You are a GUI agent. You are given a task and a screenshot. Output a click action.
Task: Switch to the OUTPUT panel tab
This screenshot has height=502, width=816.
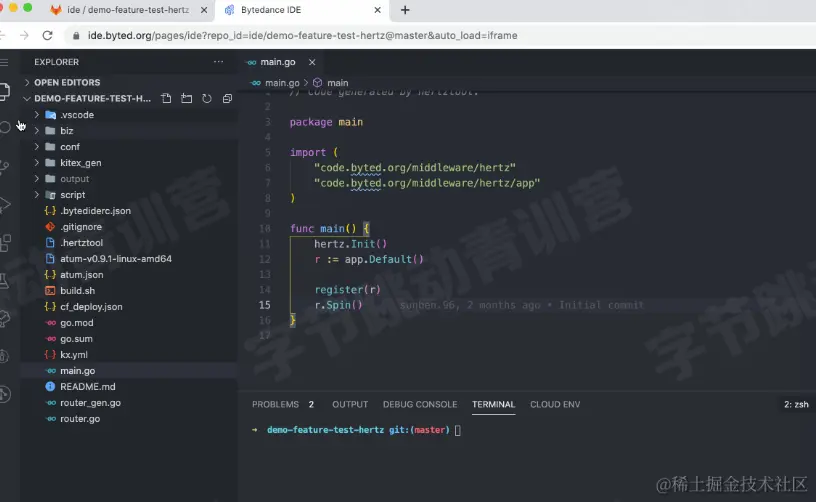coord(350,404)
